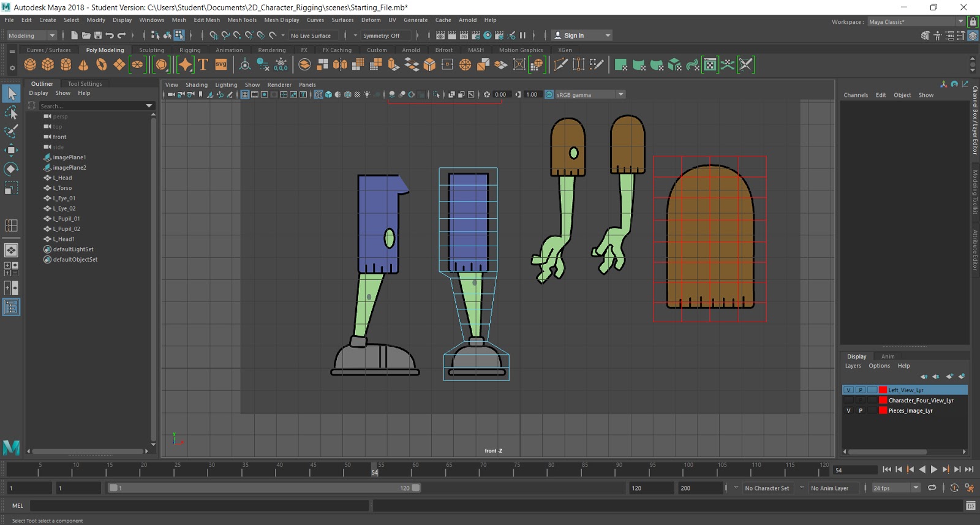Click the SVG import shelf icon
Image resolution: width=980 pixels, height=525 pixels.
tap(221, 64)
